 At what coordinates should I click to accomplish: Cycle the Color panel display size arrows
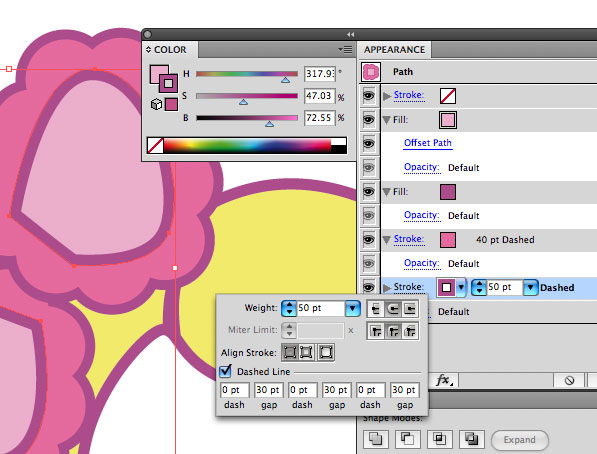tap(148, 50)
